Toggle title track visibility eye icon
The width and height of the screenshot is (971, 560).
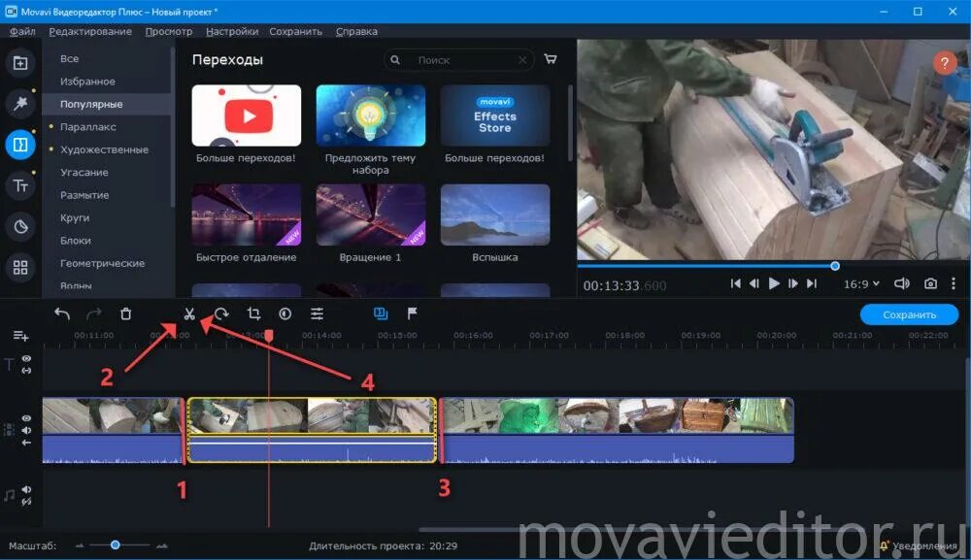(26, 358)
